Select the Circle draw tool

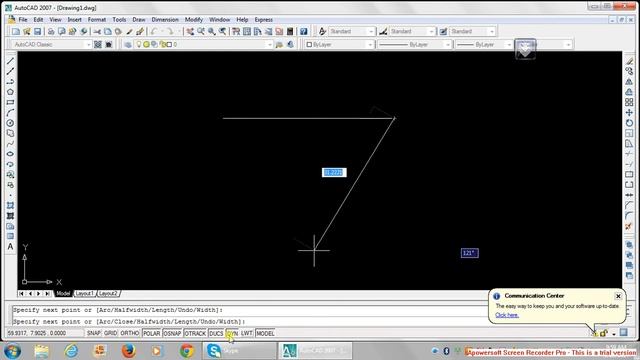(10, 123)
